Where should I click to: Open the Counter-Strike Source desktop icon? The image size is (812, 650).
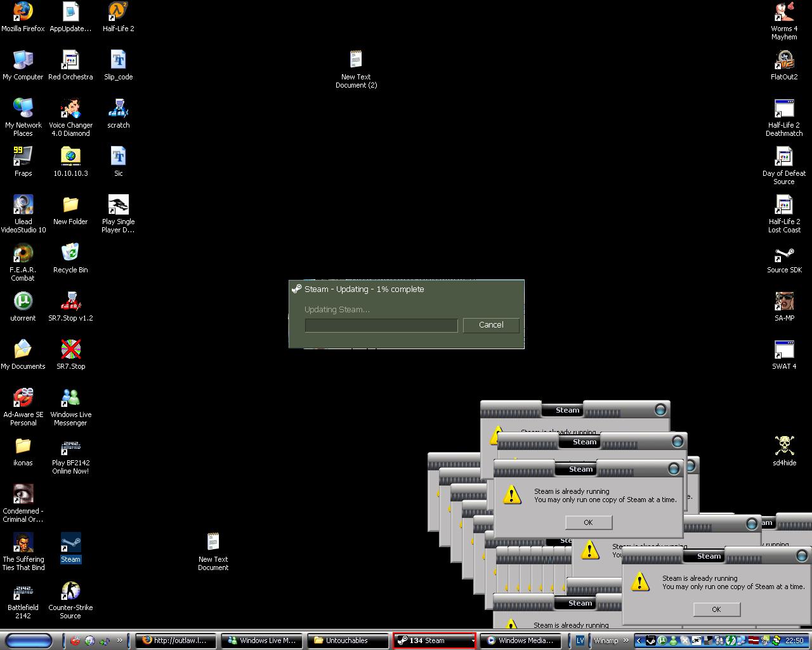[70, 592]
